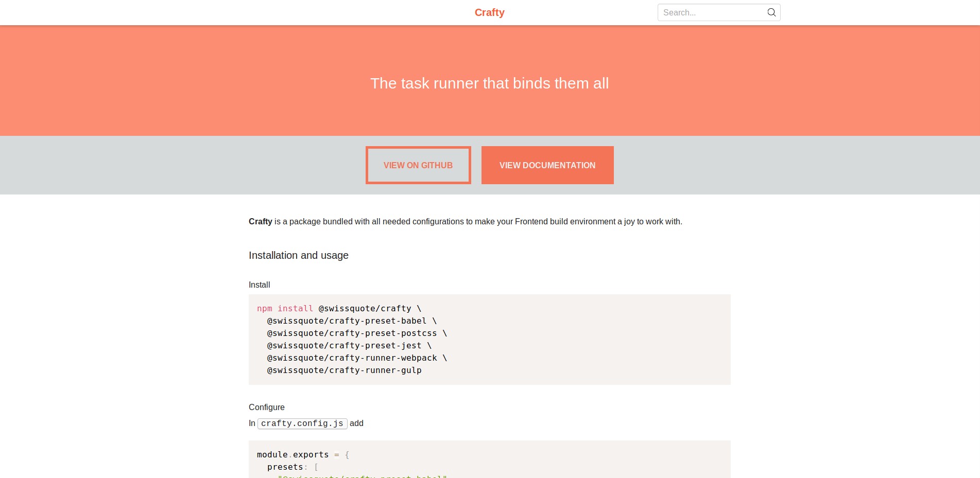Click the Installation and usage heading

(x=298, y=255)
